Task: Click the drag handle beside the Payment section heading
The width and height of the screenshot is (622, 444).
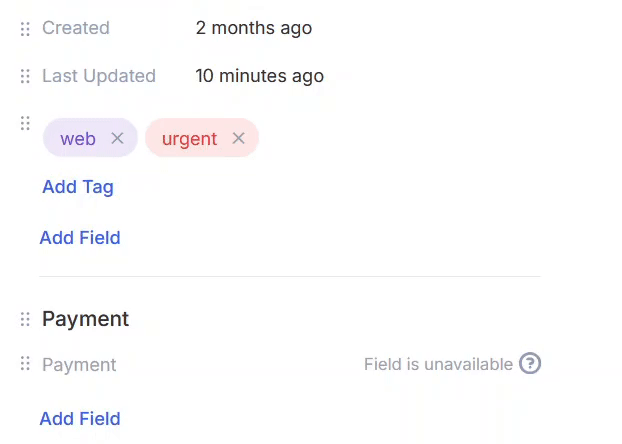Action: (x=26, y=319)
